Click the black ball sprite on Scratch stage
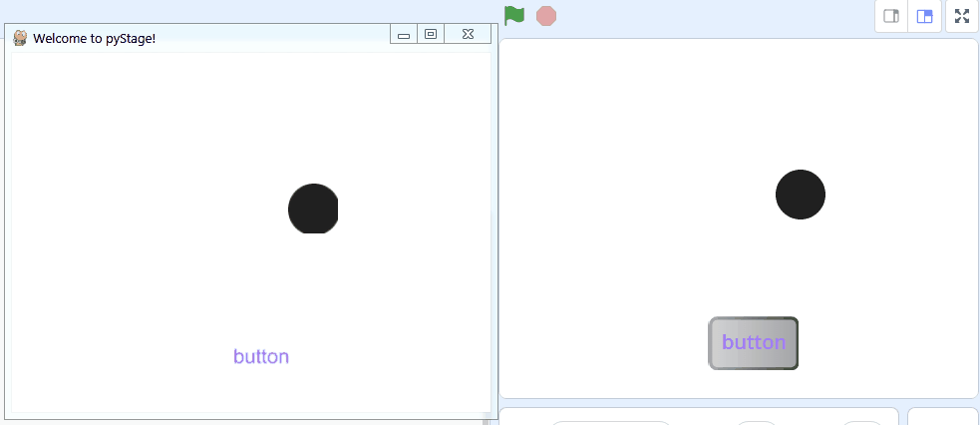Screen dimensions: 980x425 800,195
